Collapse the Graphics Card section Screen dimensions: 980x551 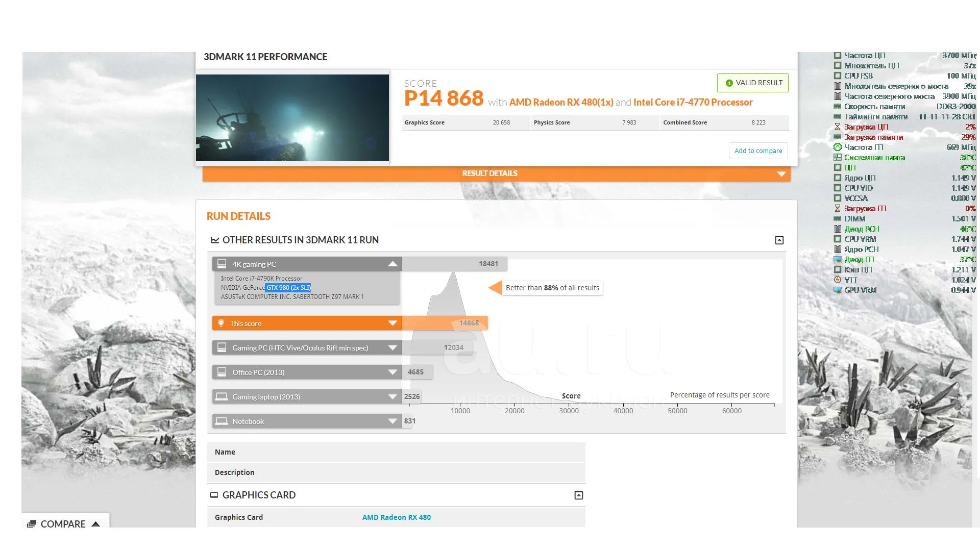click(x=578, y=495)
